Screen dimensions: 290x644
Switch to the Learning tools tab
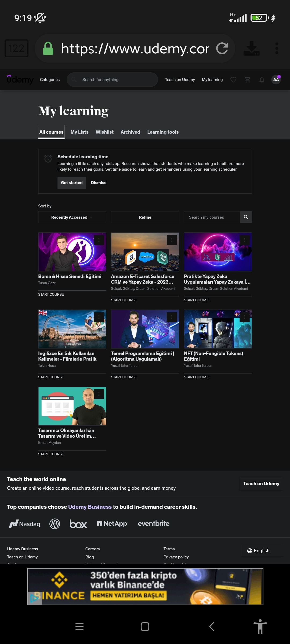pos(163,132)
